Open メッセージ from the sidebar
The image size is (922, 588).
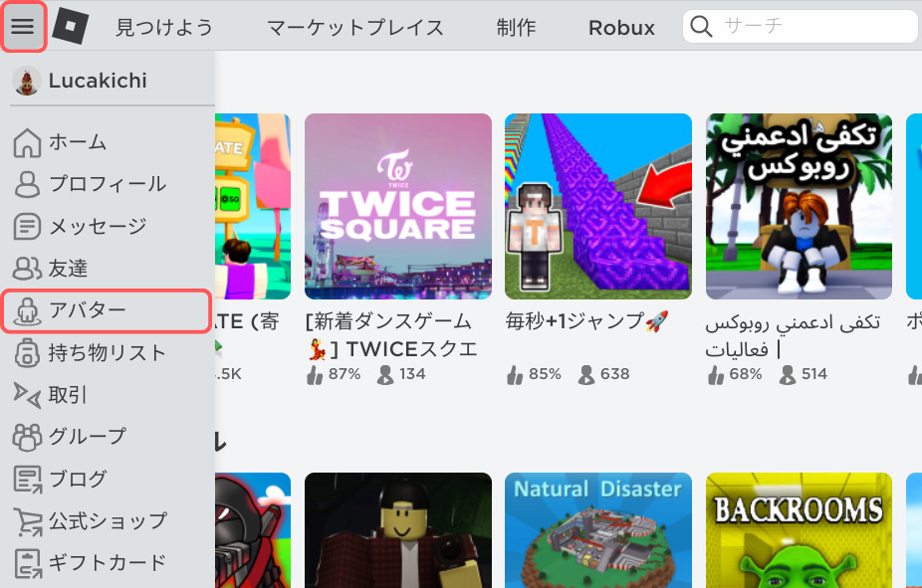tap(98, 226)
